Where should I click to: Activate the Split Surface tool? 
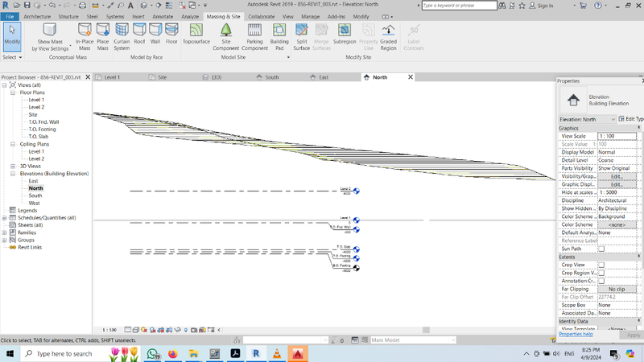tap(302, 35)
